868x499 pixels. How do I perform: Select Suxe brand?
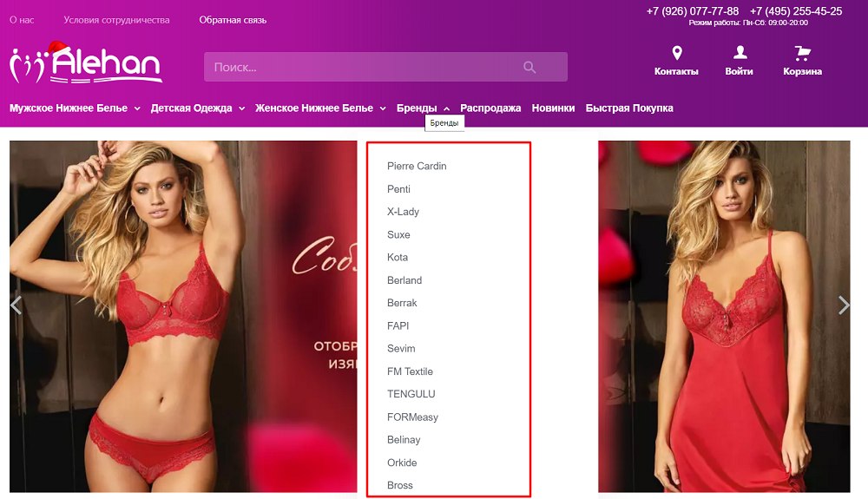coord(398,234)
